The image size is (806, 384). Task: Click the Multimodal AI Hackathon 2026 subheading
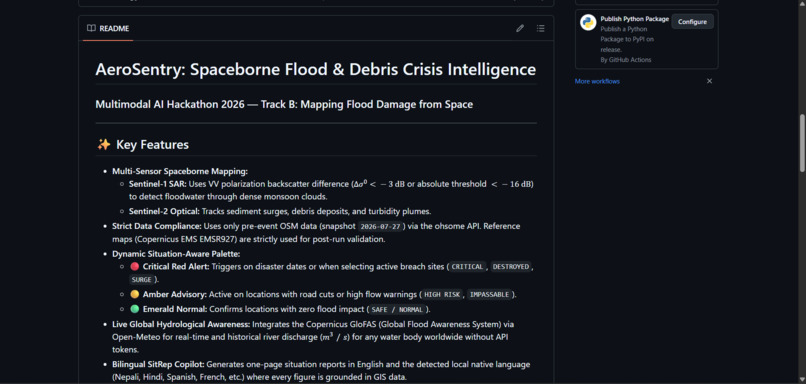[284, 104]
